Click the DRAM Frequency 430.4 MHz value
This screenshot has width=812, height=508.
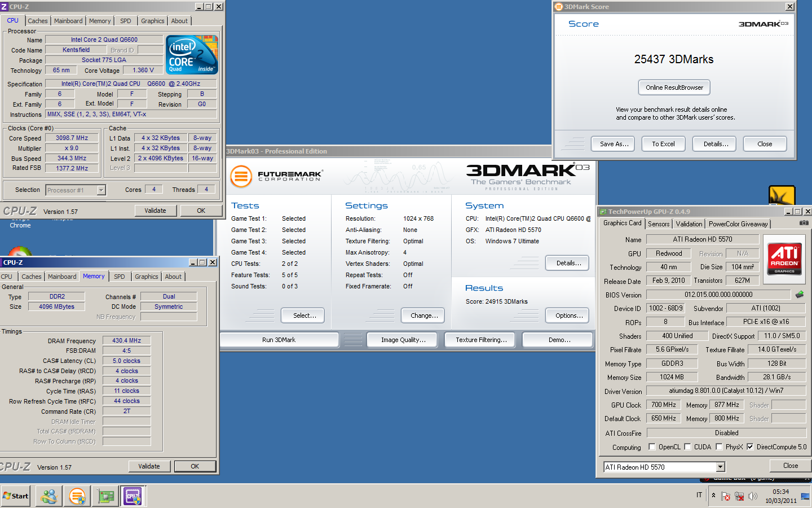pos(127,340)
